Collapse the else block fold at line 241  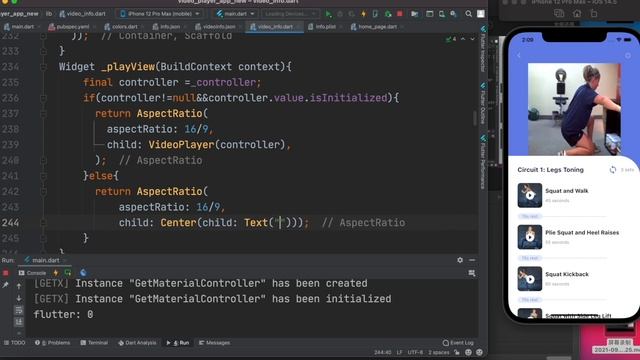(x=43, y=176)
